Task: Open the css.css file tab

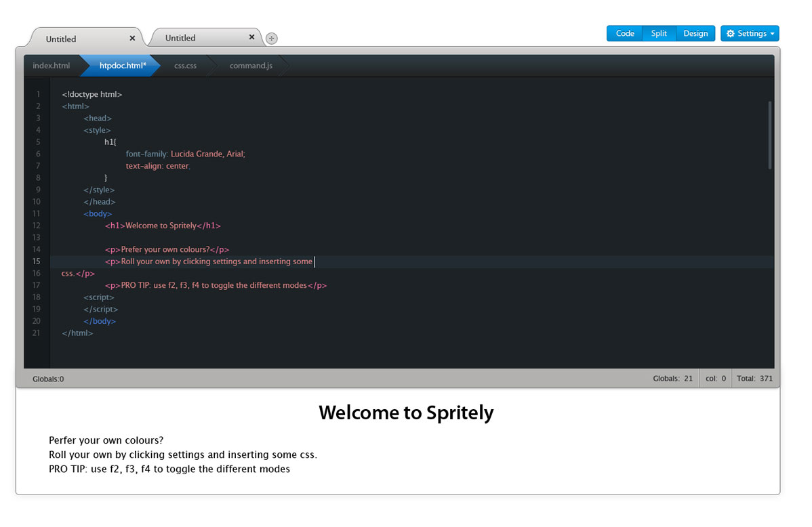Action: (x=185, y=66)
